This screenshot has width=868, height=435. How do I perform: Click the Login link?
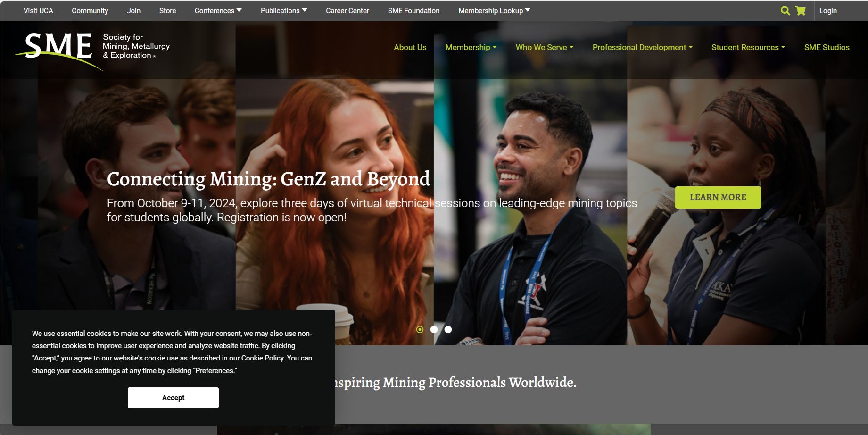click(827, 10)
